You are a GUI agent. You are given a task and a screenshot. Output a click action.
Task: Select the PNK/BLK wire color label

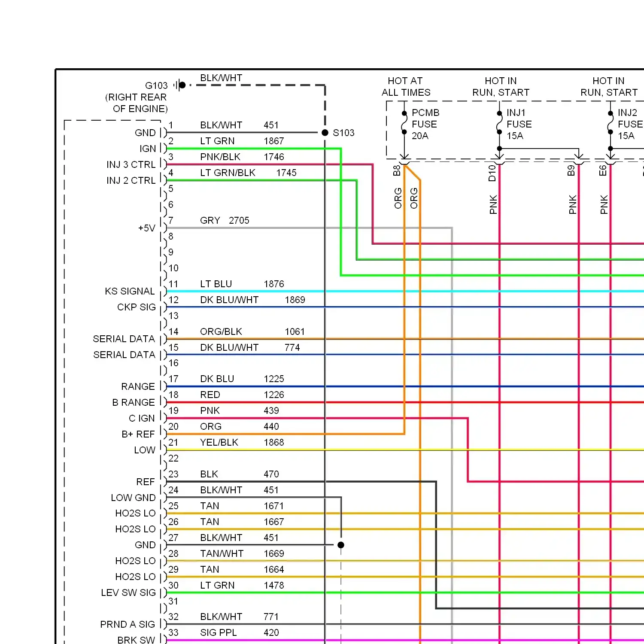pos(220,157)
